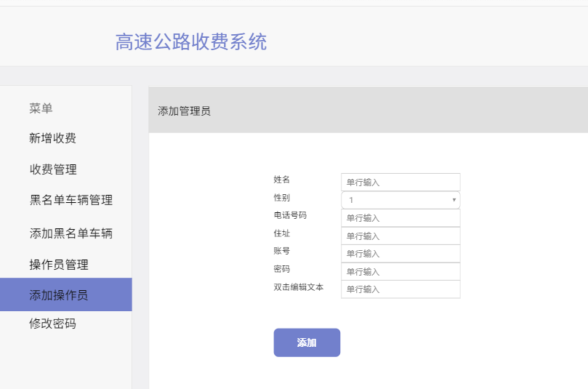Screen dimensions: 588x389
Task: Focus the 姓名 input field
Action: click(400, 182)
